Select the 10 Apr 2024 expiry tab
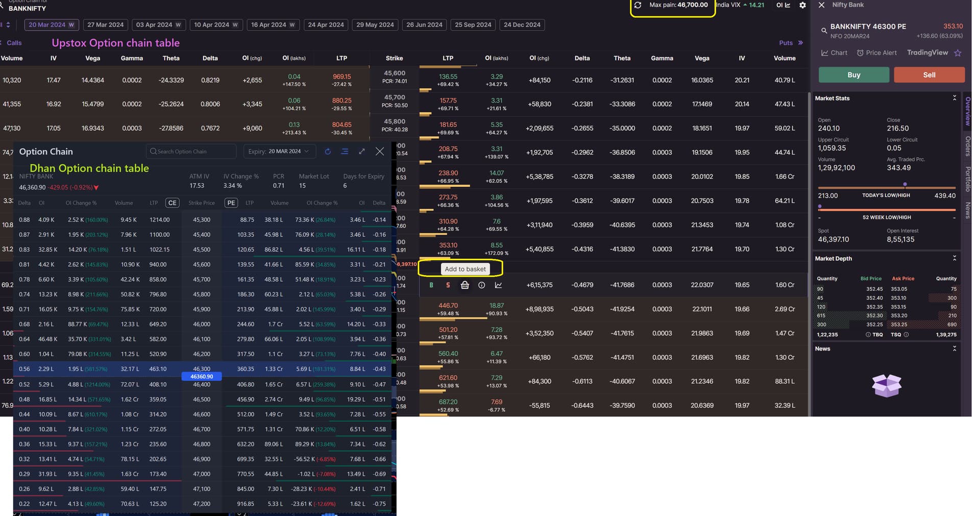Image resolution: width=980 pixels, height=516 pixels. (x=216, y=24)
